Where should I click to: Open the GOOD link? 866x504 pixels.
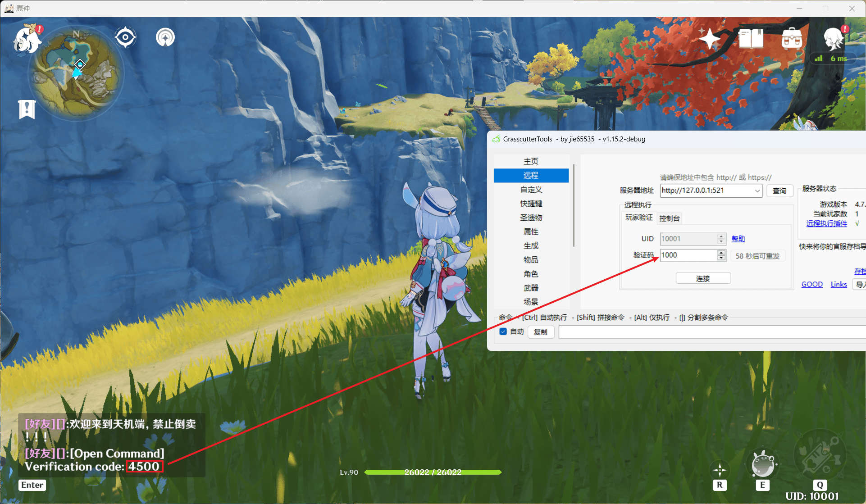(x=812, y=284)
